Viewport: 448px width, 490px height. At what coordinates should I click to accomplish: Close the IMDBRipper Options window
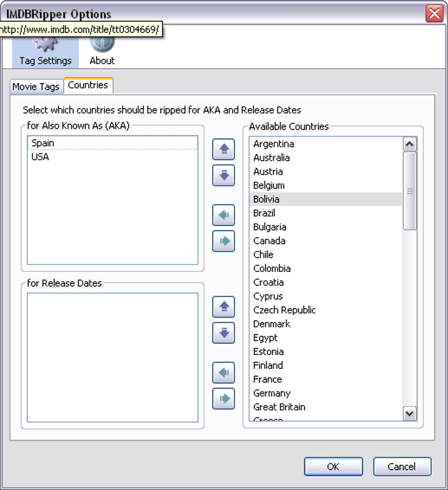point(434,13)
